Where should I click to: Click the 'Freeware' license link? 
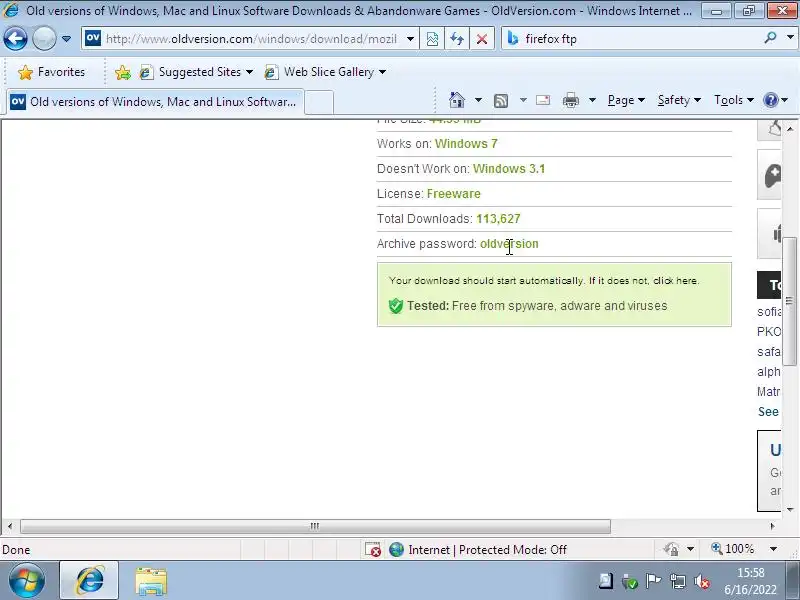click(x=454, y=194)
